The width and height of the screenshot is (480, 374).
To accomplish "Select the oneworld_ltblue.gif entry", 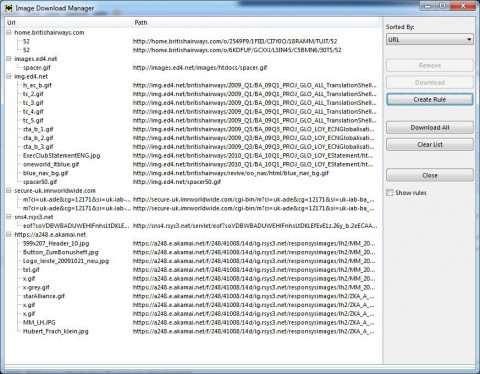I will point(51,164).
